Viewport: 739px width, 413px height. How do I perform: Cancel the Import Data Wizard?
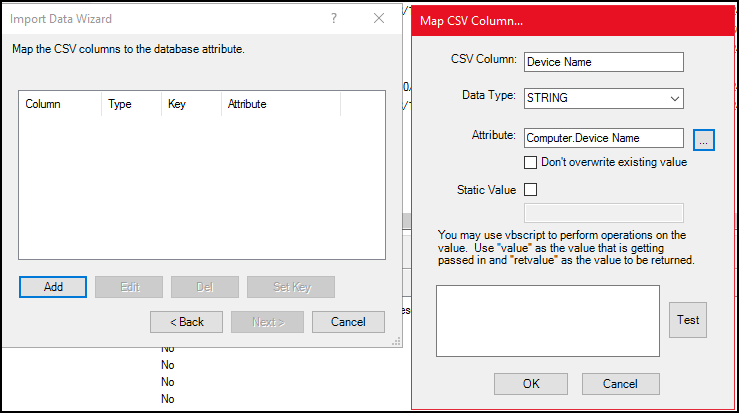348,322
